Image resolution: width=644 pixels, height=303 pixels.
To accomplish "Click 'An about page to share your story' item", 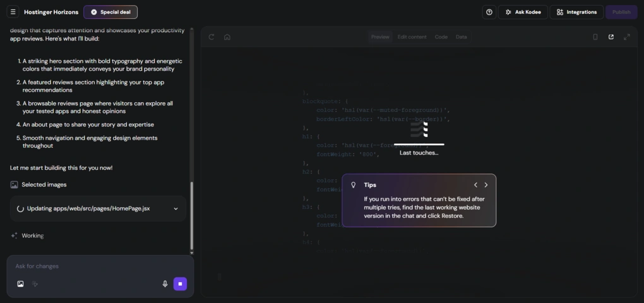I will (x=88, y=124).
